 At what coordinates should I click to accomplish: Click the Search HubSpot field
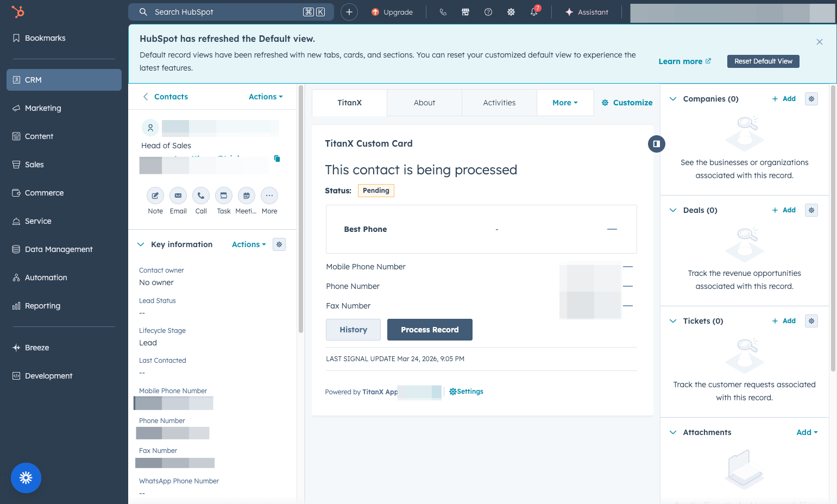pyautogui.click(x=231, y=12)
